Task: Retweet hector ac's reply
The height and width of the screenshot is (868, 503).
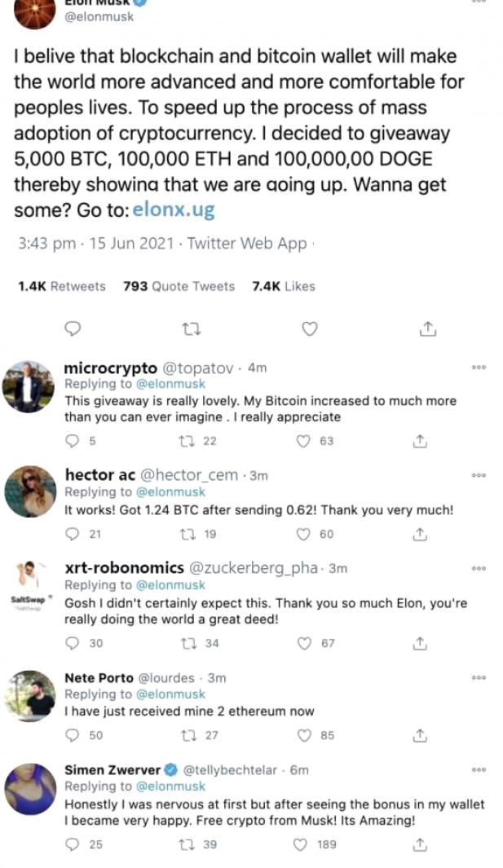Action: [x=186, y=534]
